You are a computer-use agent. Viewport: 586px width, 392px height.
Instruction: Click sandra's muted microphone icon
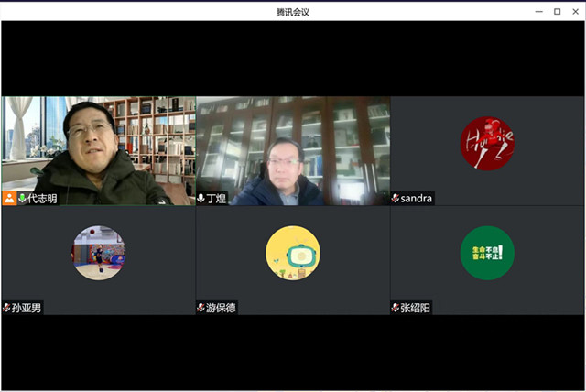point(396,198)
